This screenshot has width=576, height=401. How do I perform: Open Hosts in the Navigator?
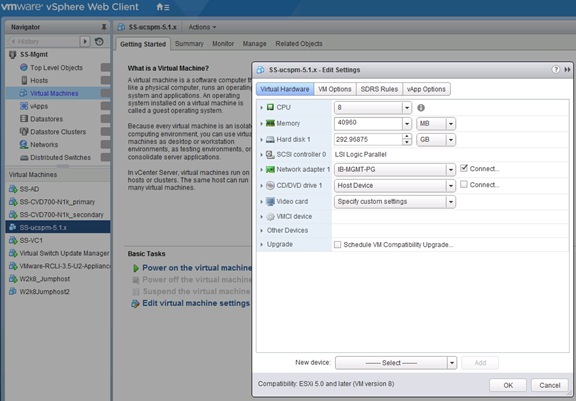click(39, 80)
